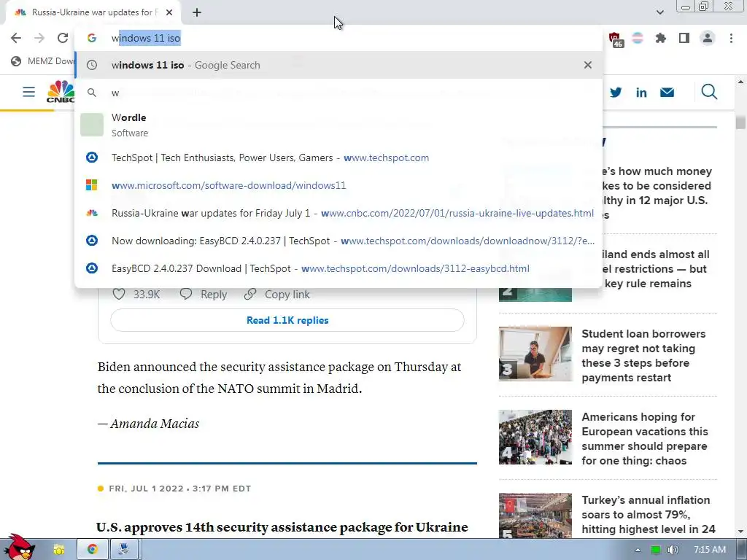
Task: Click the 7:15 AM taskbar clock
Action: coord(710,550)
